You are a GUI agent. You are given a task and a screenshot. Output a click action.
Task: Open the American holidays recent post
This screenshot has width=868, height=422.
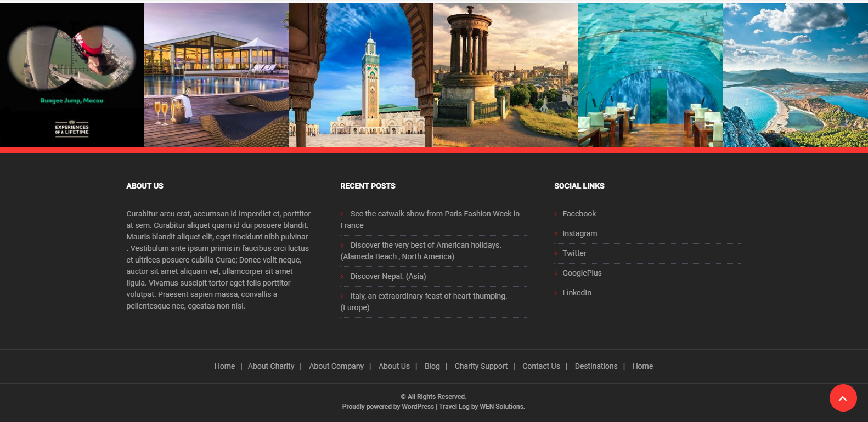coord(425,245)
